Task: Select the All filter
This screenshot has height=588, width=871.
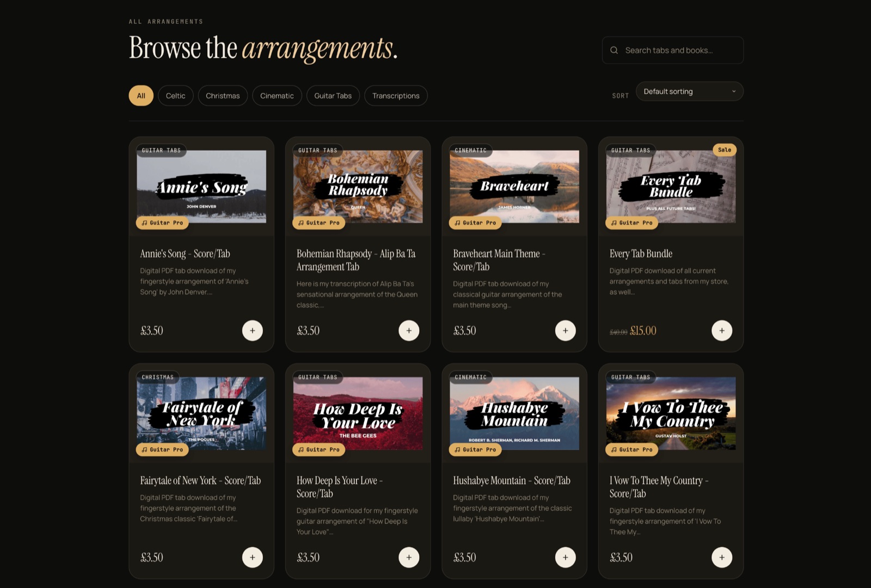Action: (x=141, y=96)
